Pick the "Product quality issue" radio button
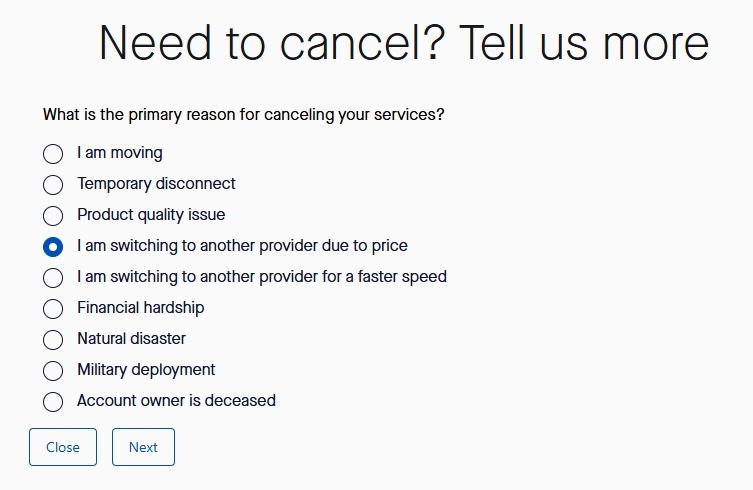Viewport: 753px width, 490px height. [x=53, y=216]
